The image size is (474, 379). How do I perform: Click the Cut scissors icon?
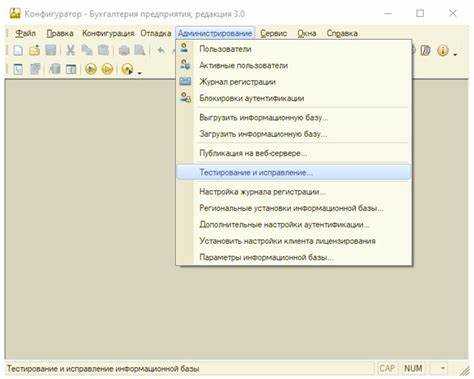(x=70, y=50)
